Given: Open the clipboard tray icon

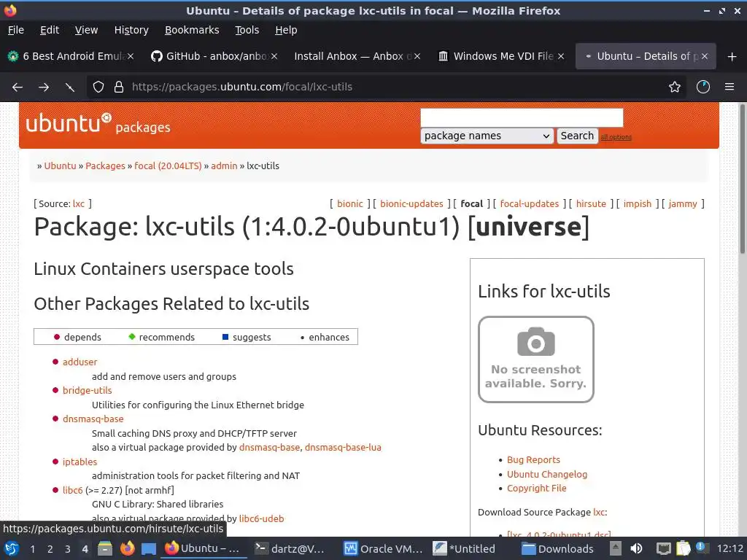Looking at the screenshot, I should (x=683, y=548).
